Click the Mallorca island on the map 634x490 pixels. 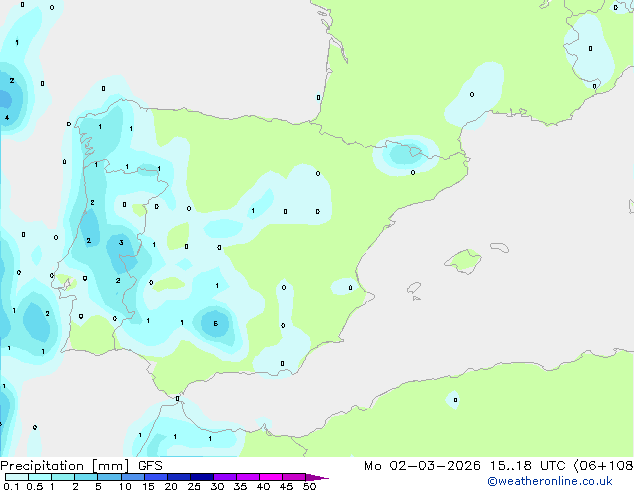[x=463, y=261]
